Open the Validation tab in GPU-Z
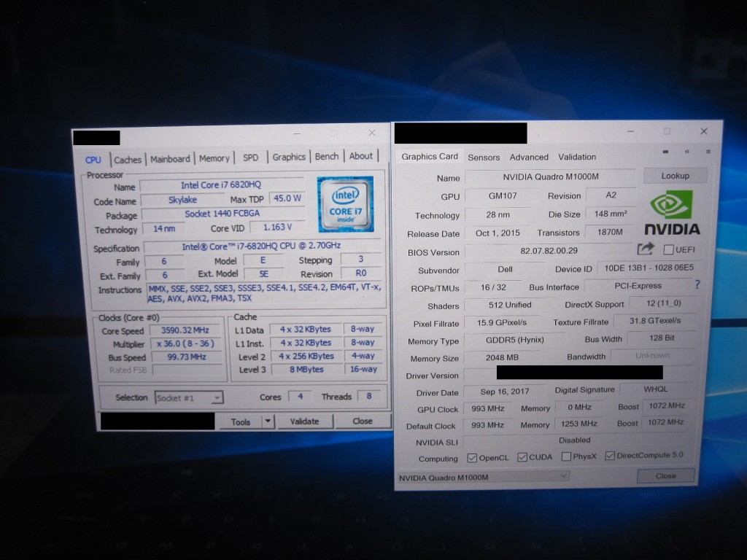This screenshot has width=747, height=560. (x=577, y=157)
